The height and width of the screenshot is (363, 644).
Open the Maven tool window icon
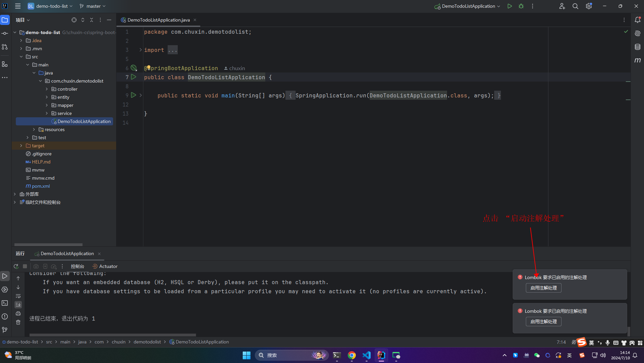click(638, 60)
